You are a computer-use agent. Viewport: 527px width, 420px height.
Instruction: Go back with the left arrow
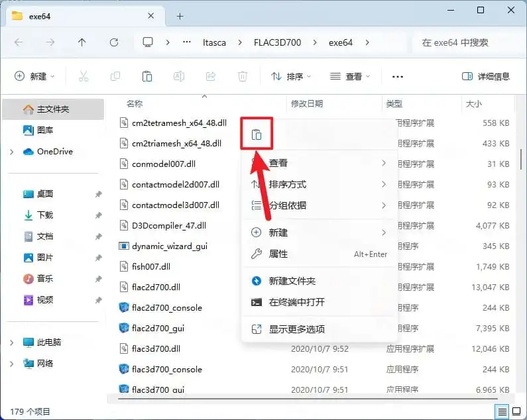(19, 42)
